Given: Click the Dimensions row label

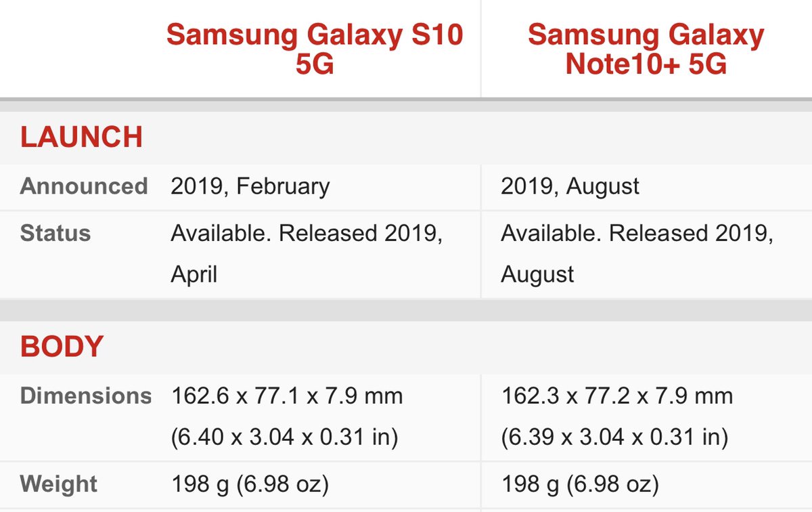Looking at the screenshot, I should coord(86,396).
